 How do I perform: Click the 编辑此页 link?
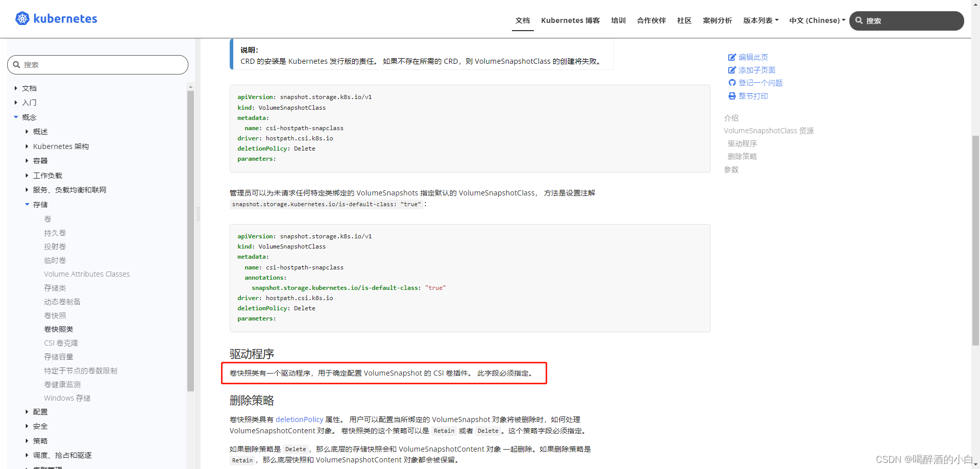pos(753,57)
